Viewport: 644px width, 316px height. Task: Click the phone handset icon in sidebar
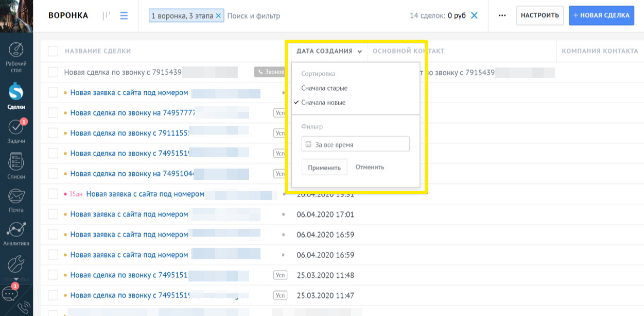(x=23, y=308)
